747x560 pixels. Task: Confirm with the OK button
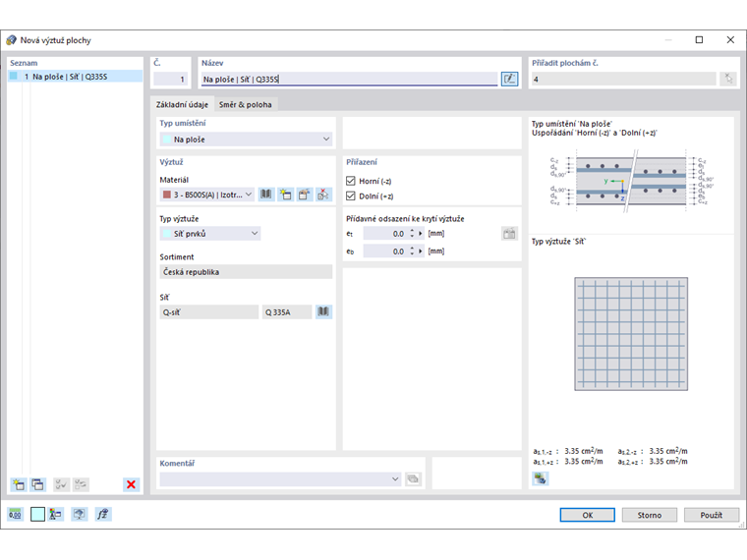[x=588, y=515]
